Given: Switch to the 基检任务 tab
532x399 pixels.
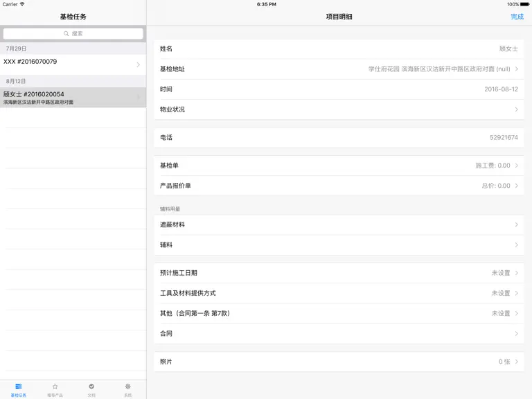Looking at the screenshot, I should click(x=18, y=390).
